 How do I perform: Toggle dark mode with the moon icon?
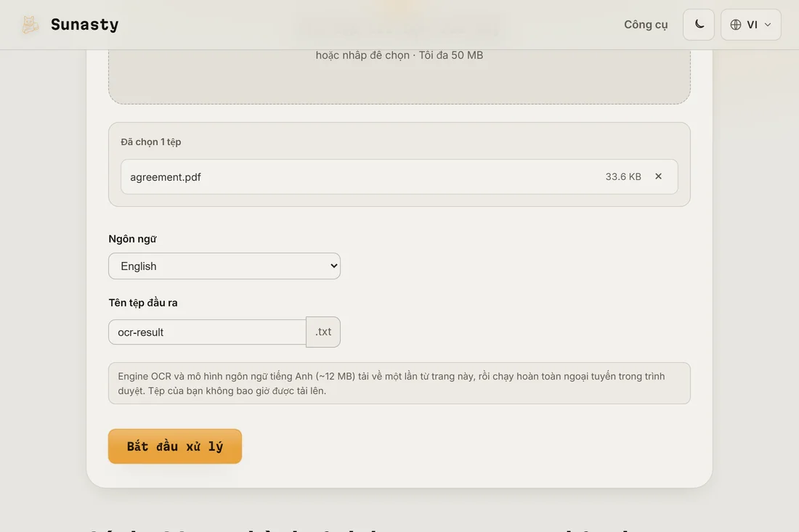[699, 25]
